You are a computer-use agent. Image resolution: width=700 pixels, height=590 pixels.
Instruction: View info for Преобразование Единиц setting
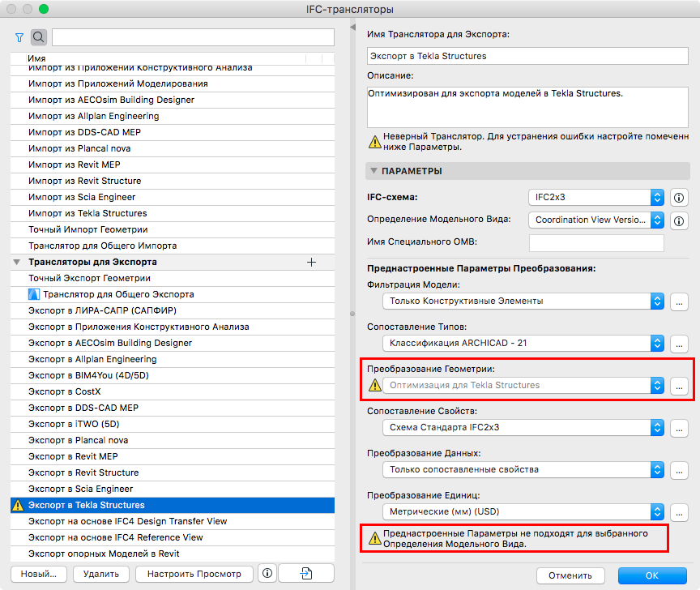point(678,511)
